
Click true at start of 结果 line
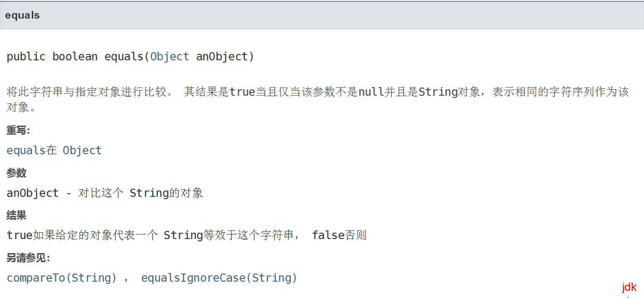(20, 235)
